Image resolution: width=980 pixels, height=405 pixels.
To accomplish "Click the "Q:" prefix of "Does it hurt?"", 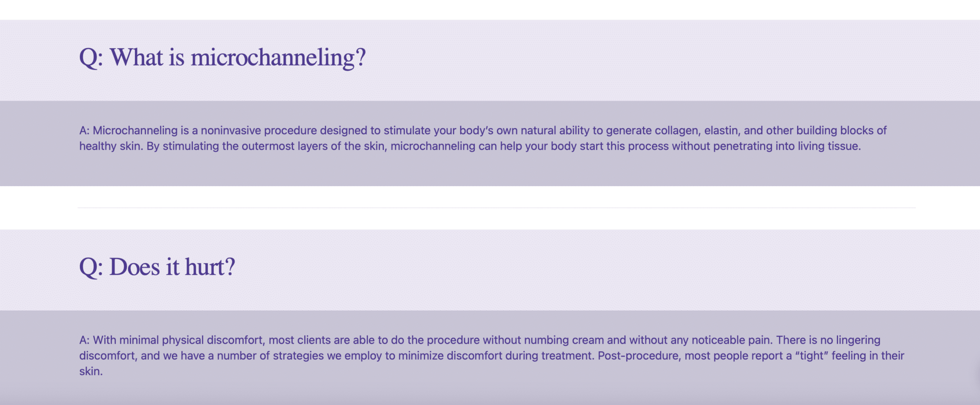I will (x=91, y=267).
